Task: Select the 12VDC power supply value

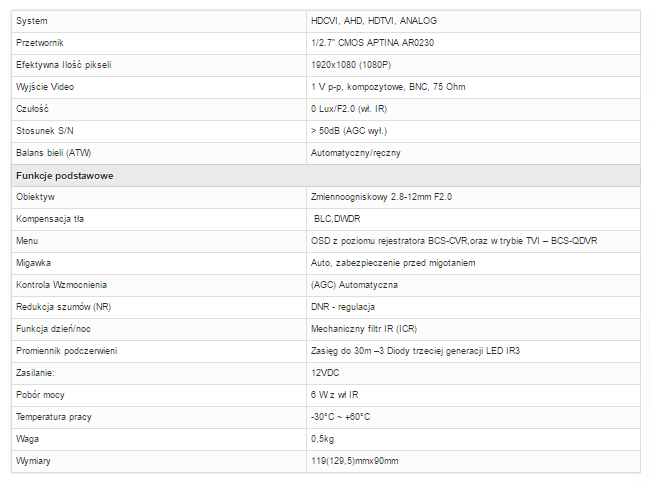Action: [x=325, y=373]
